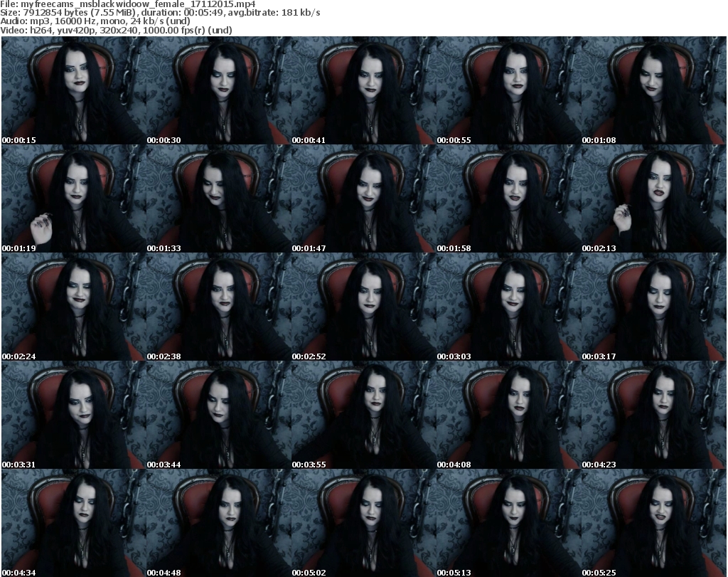Select the thumbnail frame timestamped 00:01:08
Viewport: 728px width, 577px height.
pos(653,90)
